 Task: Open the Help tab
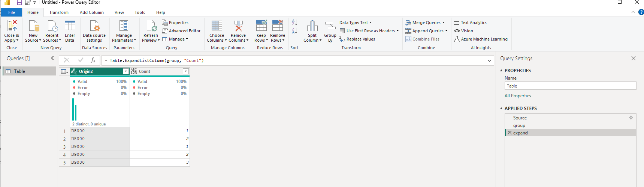click(161, 12)
